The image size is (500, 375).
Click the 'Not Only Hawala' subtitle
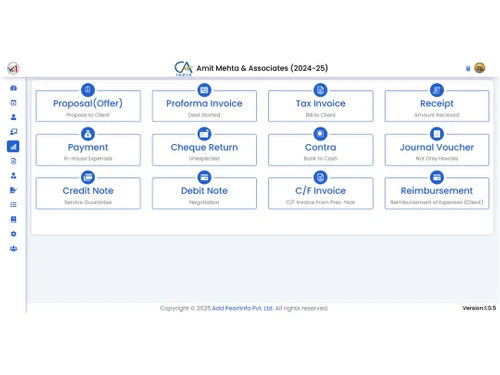coord(437,159)
